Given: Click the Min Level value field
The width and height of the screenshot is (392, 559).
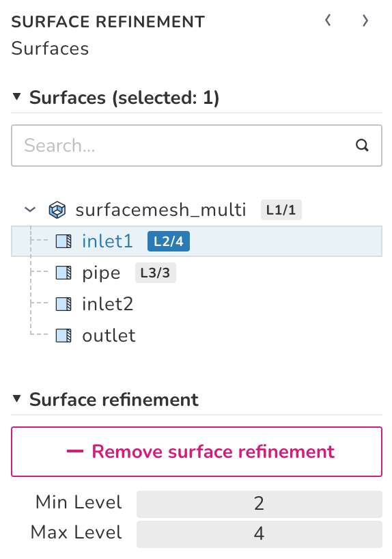Looking at the screenshot, I should coord(260,504).
